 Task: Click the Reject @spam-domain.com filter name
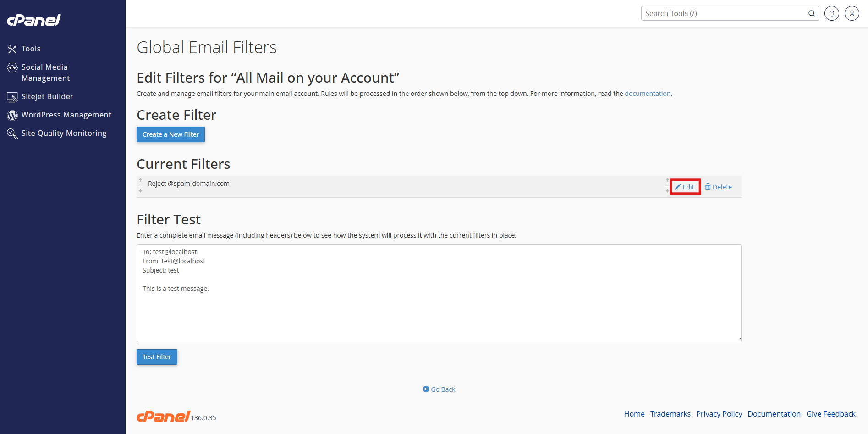(189, 184)
